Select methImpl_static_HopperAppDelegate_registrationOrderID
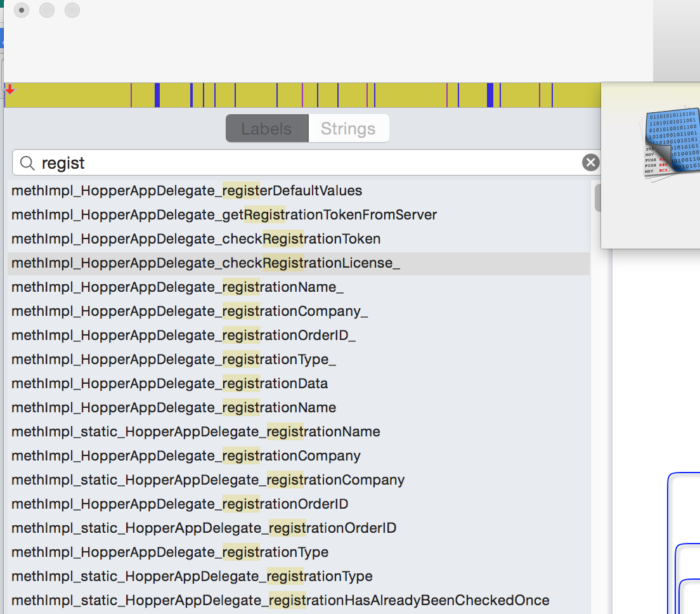The image size is (700, 614). 298,528
